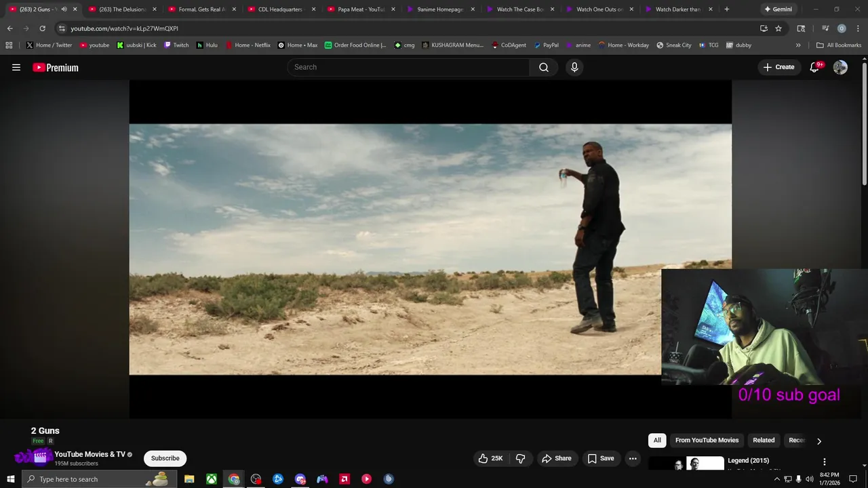The image size is (868, 488).
Task: Click the 2 Guns video player
Action: [430, 249]
